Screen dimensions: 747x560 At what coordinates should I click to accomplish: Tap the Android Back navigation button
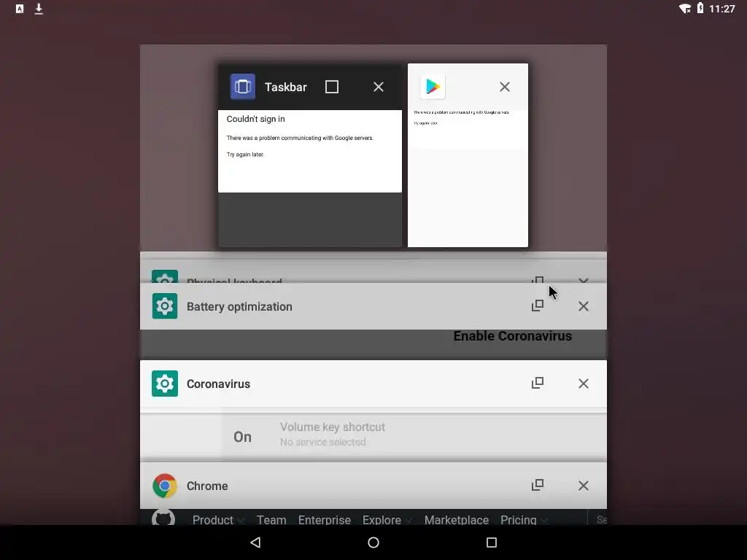[x=256, y=542]
